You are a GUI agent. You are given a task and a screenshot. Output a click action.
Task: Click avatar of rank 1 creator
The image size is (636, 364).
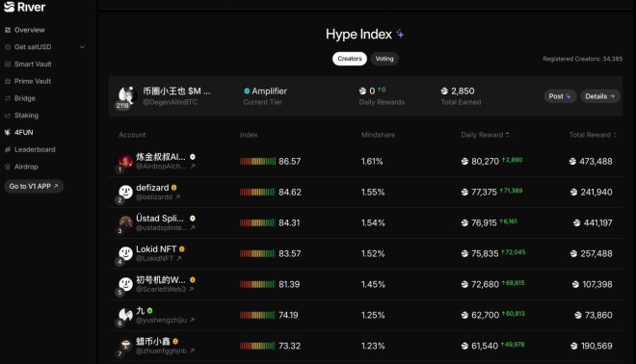pos(125,161)
